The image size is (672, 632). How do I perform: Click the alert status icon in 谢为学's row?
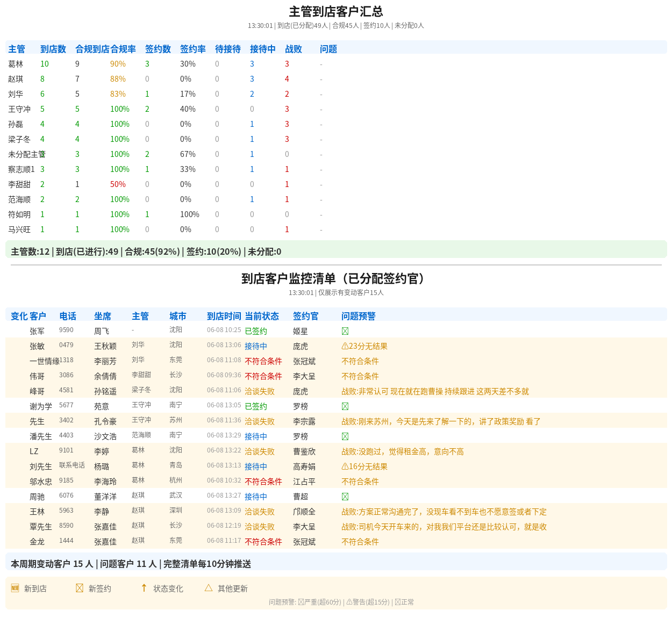345,406
